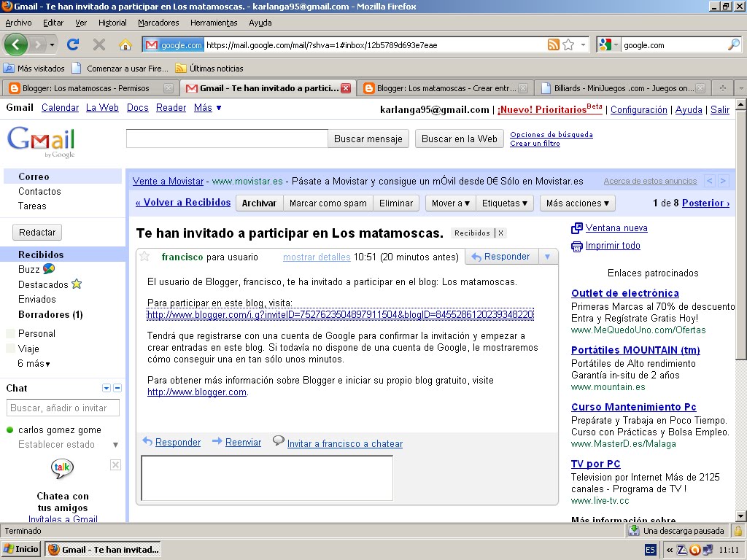Open the Marcadores menu

[x=158, y=23]
